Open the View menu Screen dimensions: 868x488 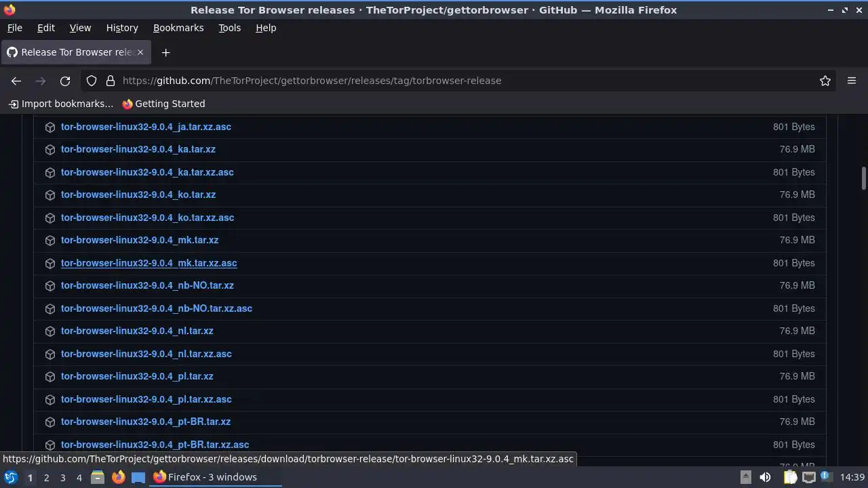click(80, 28)
